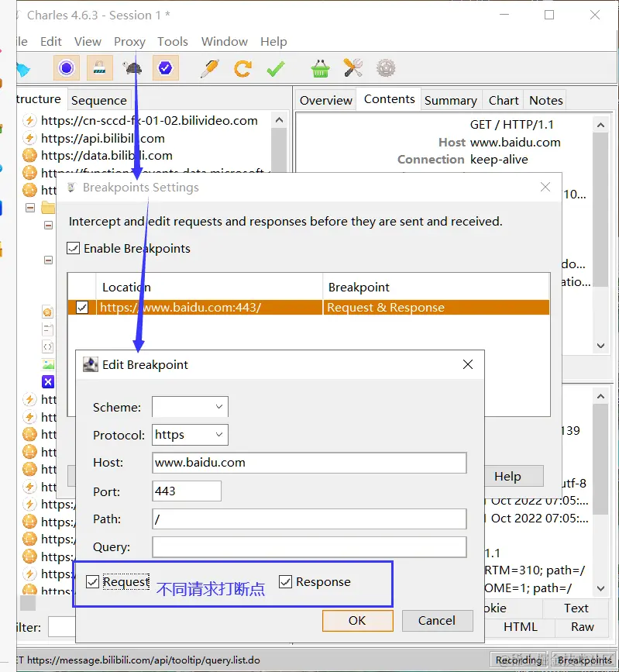Collapse the third nested tree node
Image resolution: width=619 pixels, height=672 pixels.
pos(48,260)
